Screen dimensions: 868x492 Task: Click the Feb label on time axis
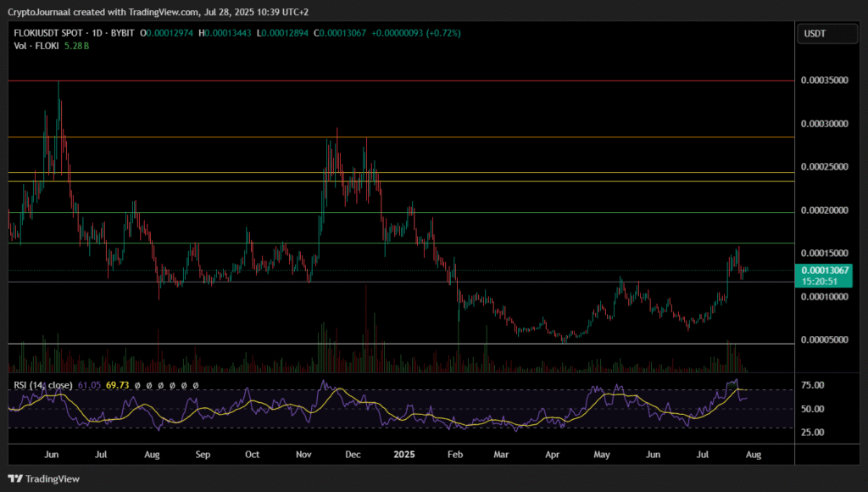pyautogui.click(x=454, y=455)
